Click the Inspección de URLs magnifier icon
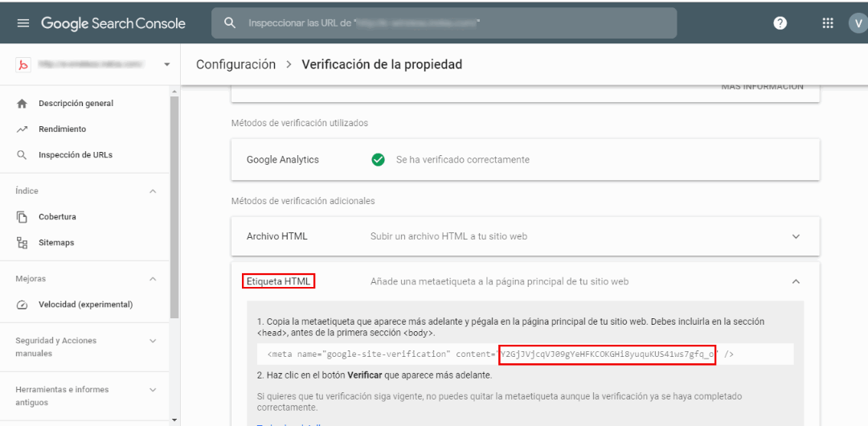The image size is (868, 426). [x=23, y=155]
